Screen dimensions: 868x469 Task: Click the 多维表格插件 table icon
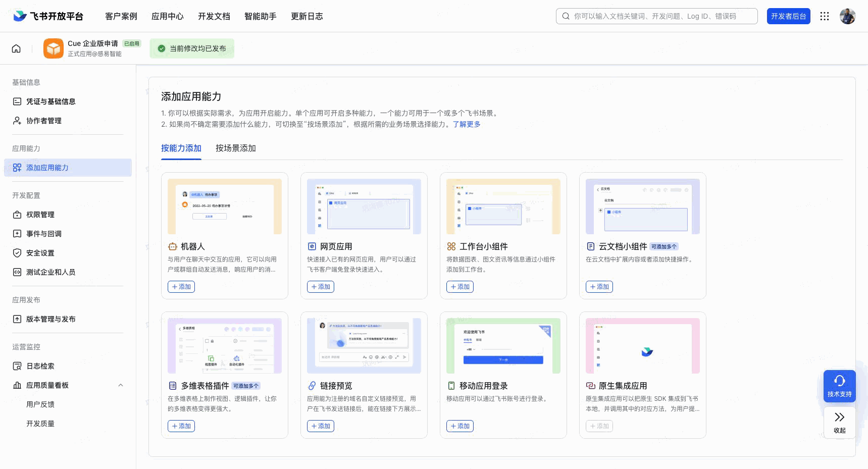click(x=173, y=386)
